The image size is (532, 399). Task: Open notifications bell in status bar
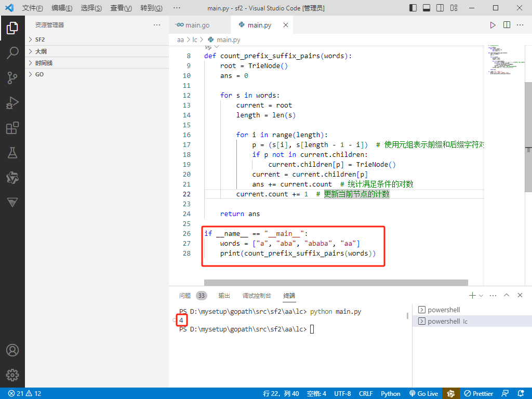click(521, 394)
